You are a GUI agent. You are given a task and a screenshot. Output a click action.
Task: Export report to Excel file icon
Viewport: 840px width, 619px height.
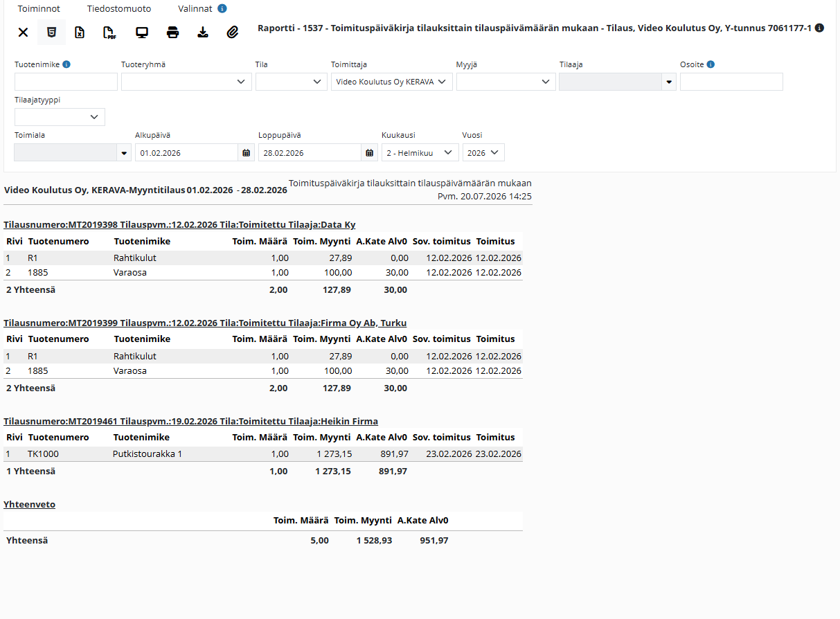click(80, 32)
